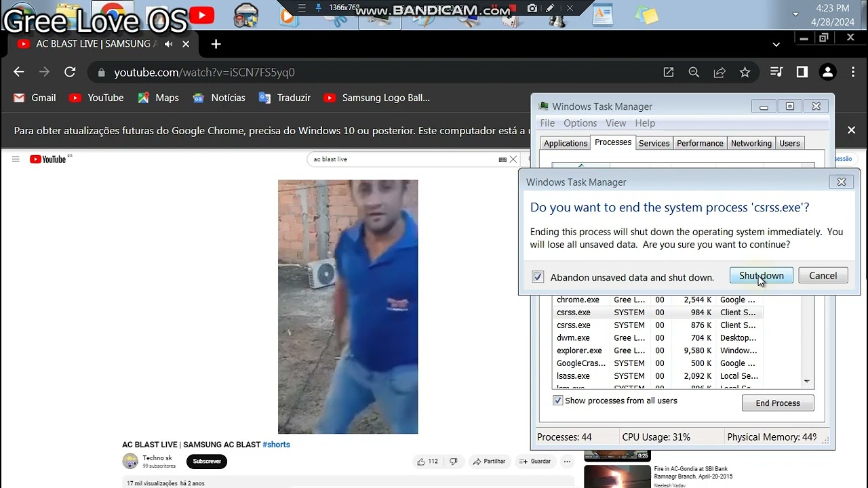Uncheck Abandon unsaved data and shut down
This screenshot has width=868, height=488.
[538, 277]
